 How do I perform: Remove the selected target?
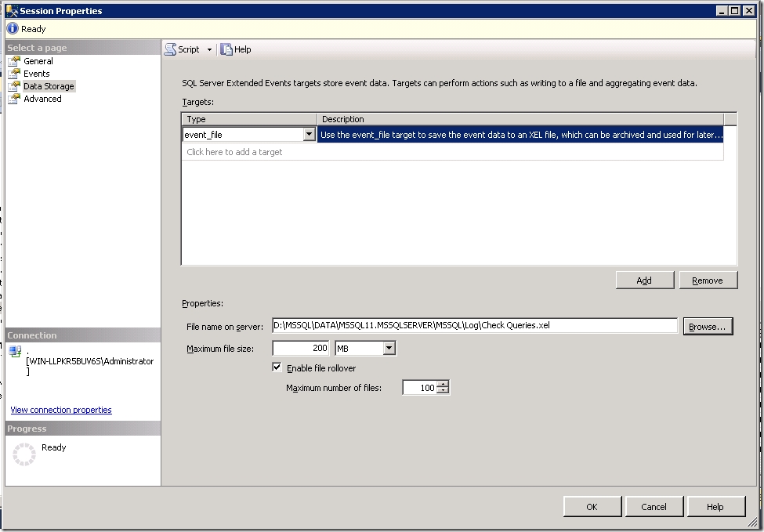[708, 280]
